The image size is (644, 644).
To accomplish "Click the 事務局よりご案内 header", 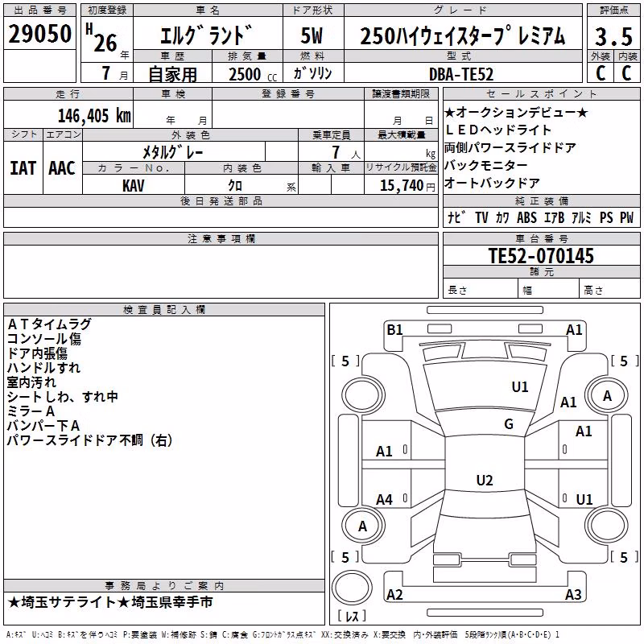I will pos(164,586).
